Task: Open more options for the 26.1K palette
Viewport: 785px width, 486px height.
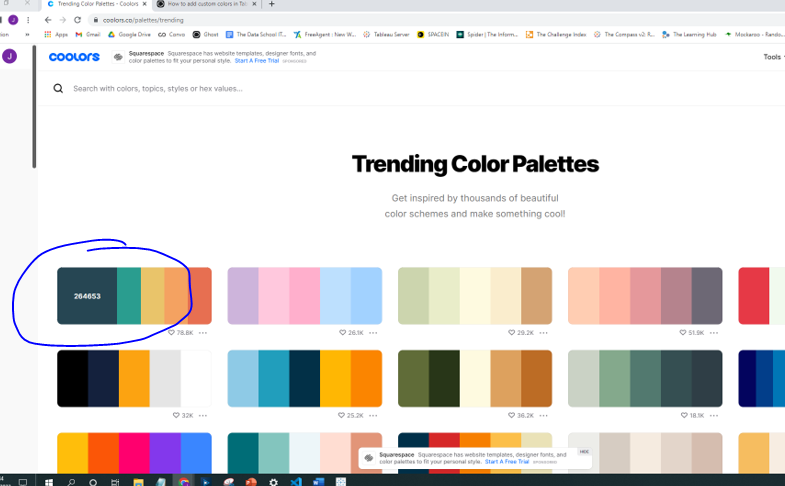Action: [x=373, y=332]
